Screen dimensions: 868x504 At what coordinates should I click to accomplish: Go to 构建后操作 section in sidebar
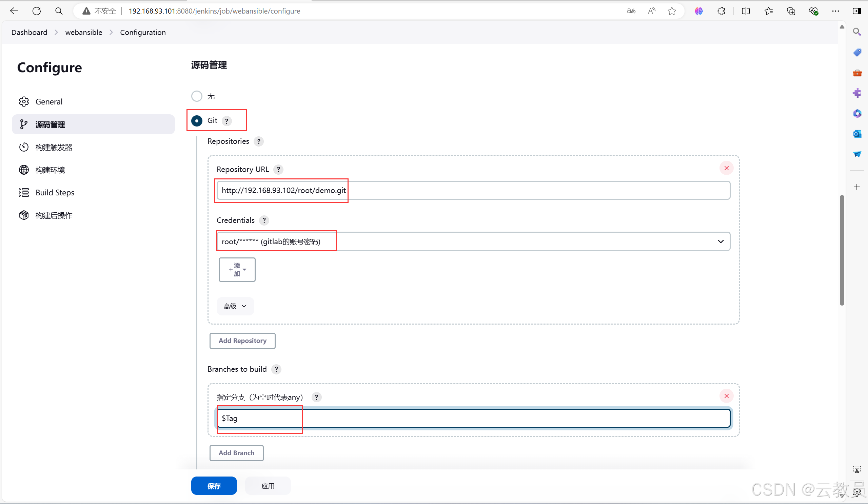coord(93,216)
